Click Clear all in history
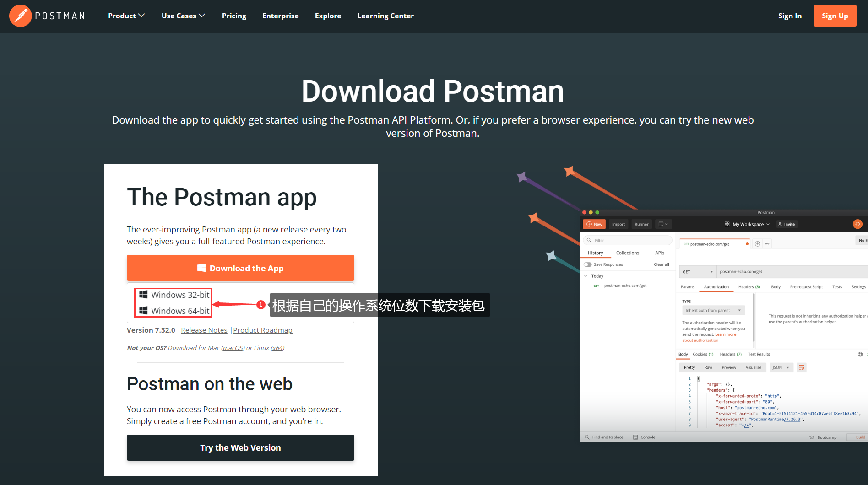Viewport: 868px width, 485px height. coord(661,264)
